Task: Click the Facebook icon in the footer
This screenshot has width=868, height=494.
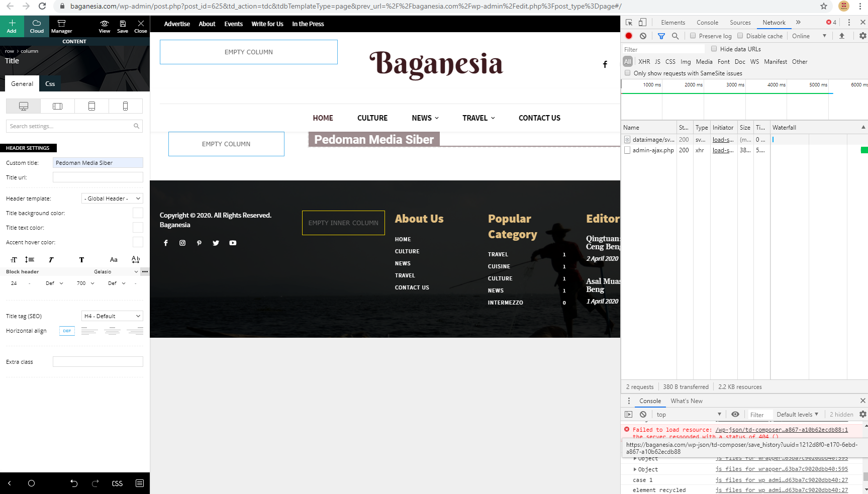Action: point(166,243)
